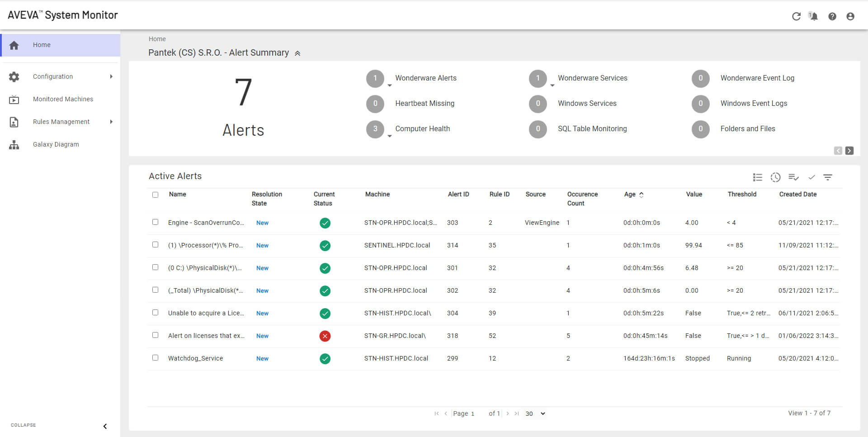Expand the Rules Management submenu arrow
Screen dimensions: 868x437
111,122
